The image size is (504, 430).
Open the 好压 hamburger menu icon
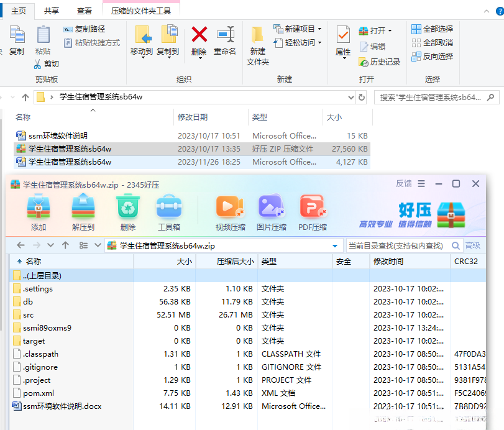[x=421, y=183]
